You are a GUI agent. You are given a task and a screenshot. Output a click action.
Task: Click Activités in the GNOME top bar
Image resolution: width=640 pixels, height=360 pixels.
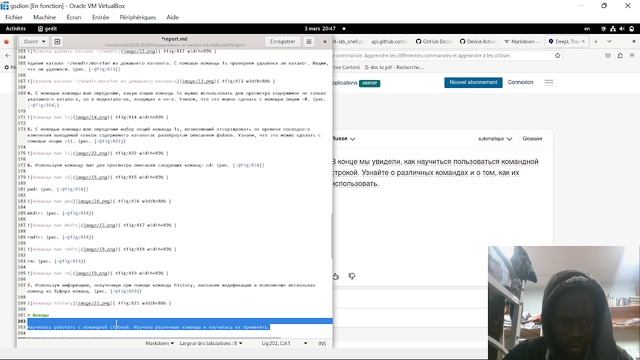(16, 29)
